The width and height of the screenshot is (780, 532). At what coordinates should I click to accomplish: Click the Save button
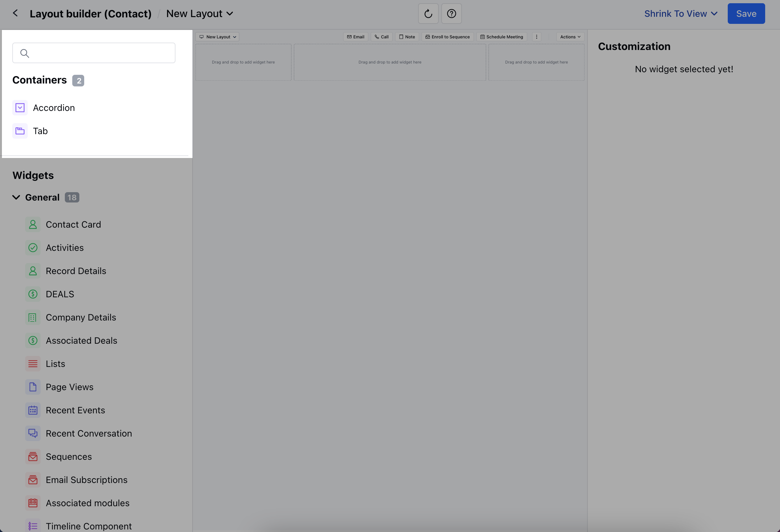pyautogui.click(x=746, y=14)
